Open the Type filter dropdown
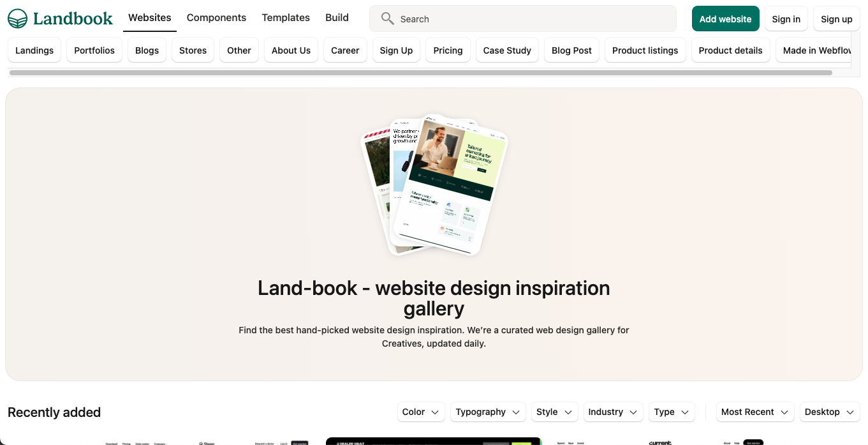 pyautogui.click(x=672, y=412)
